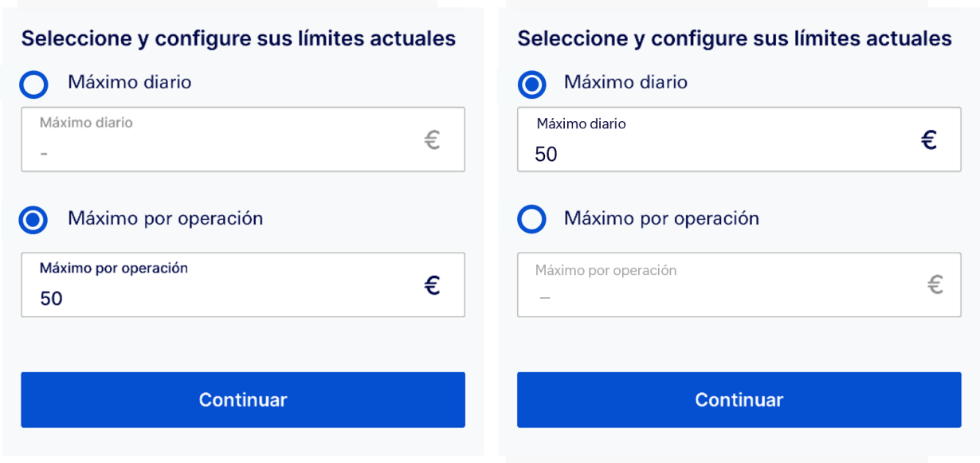
Task: Click the Máximo diario label beside the checked radio
Action: [x=625, y=82]
